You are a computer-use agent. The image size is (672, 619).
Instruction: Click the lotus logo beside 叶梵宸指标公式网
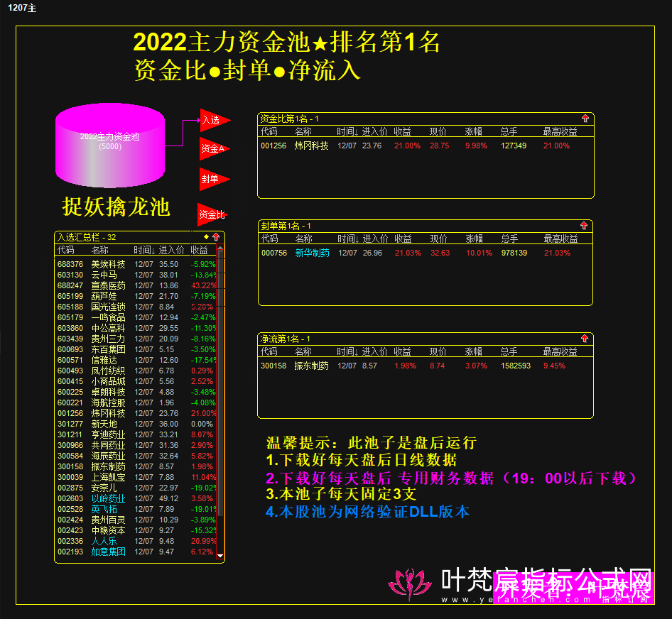pyautogui.click(x=410, y=584)
